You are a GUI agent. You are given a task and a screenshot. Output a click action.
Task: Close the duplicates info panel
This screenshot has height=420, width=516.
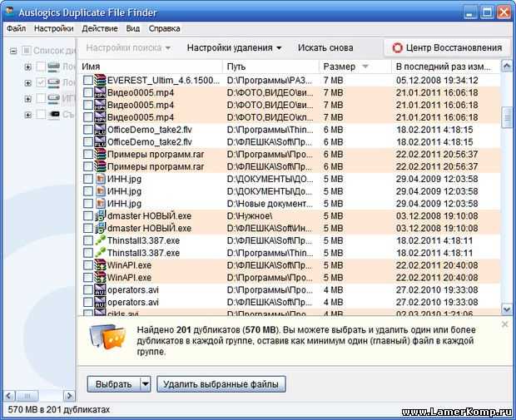505,324
